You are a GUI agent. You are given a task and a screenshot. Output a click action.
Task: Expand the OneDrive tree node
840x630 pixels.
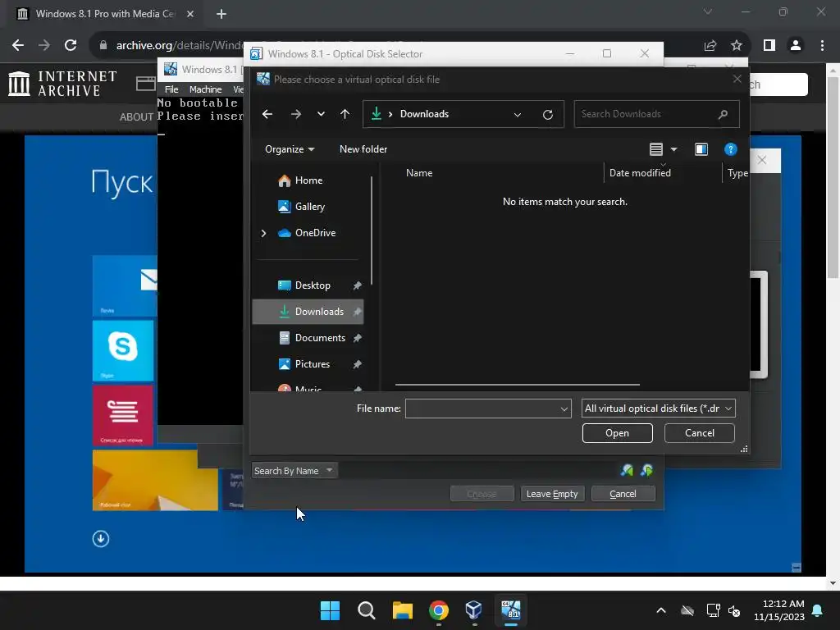tap(263, 233)
